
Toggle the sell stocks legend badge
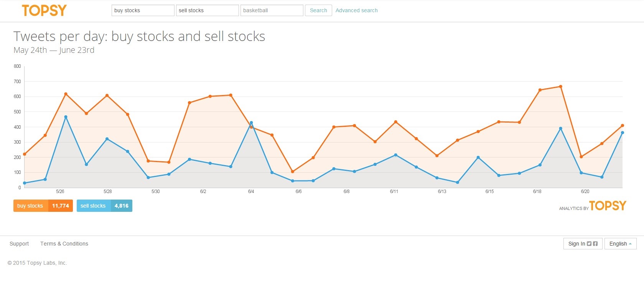tap(104, 206)
